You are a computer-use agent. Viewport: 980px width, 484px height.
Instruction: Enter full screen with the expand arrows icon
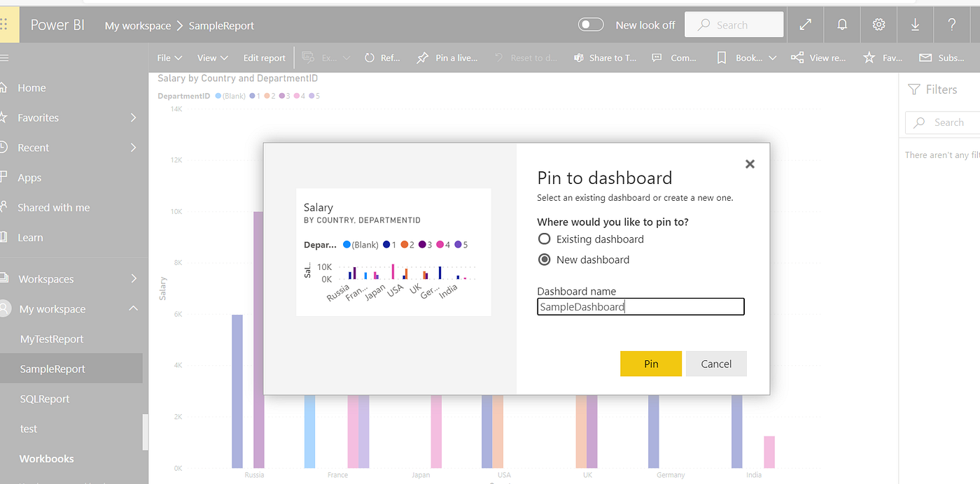[805, 24]
